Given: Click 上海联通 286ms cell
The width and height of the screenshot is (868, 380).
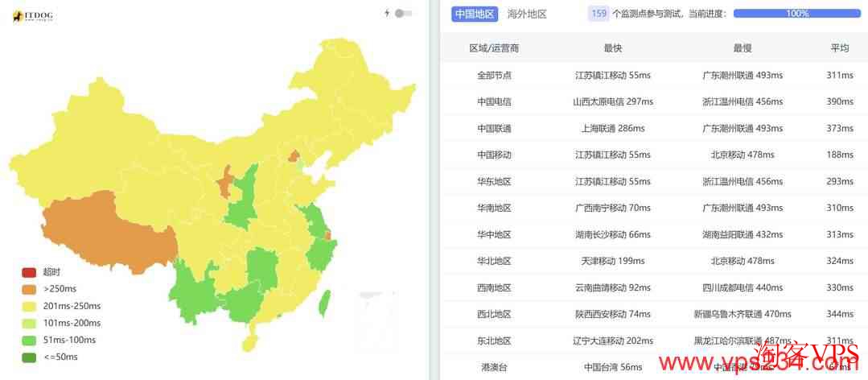Looking at the screenshot, I should coord(613,128).
